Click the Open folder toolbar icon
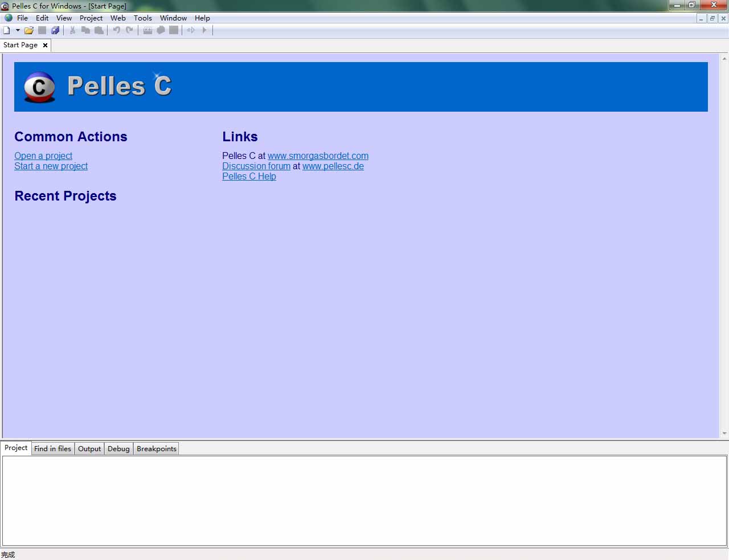 [29, 30]
